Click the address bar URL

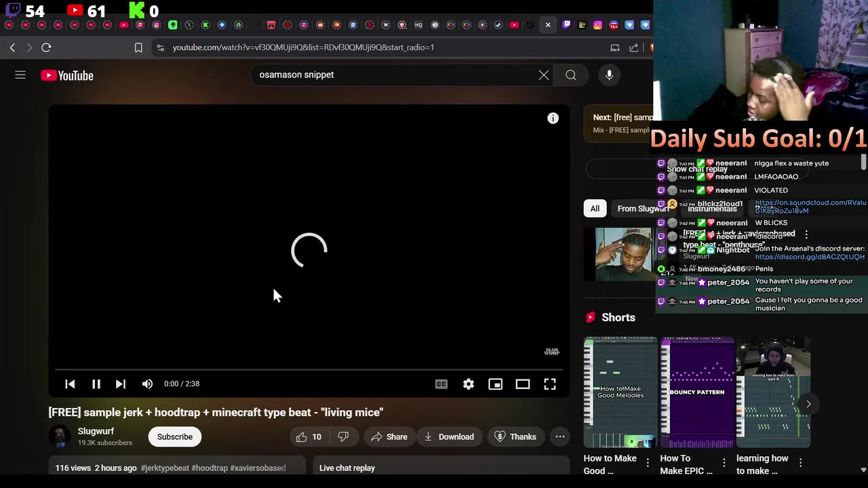[303, 47]
